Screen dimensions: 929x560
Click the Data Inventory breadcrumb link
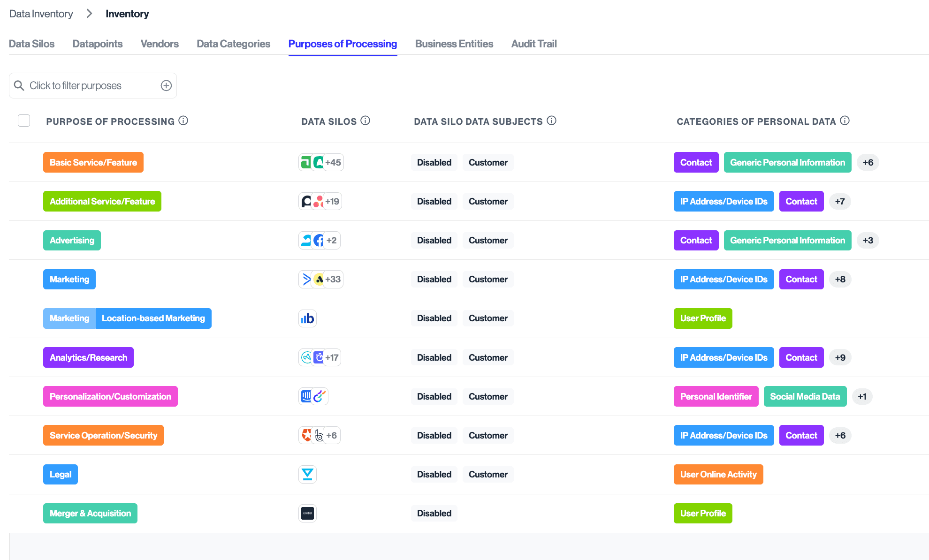coord(41,14)
